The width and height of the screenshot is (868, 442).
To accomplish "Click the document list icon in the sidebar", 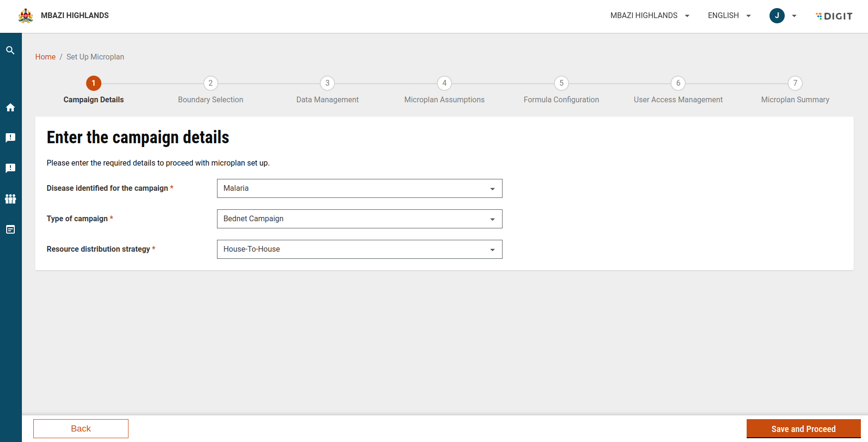I will 10,229.
